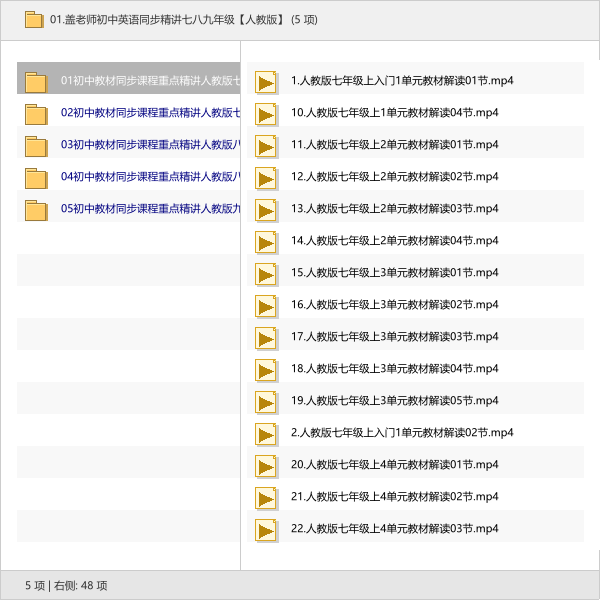Click the header title 01.盖老师初中英语同步精讲
This screenshot has width=600, height=600.
(x=167, y=19)
